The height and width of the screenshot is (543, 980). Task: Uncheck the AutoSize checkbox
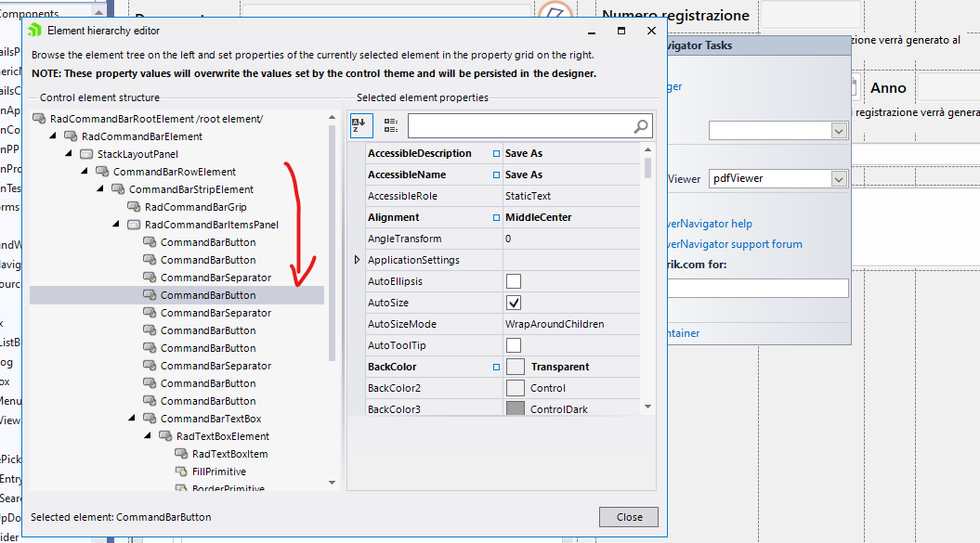pos(514,303)
